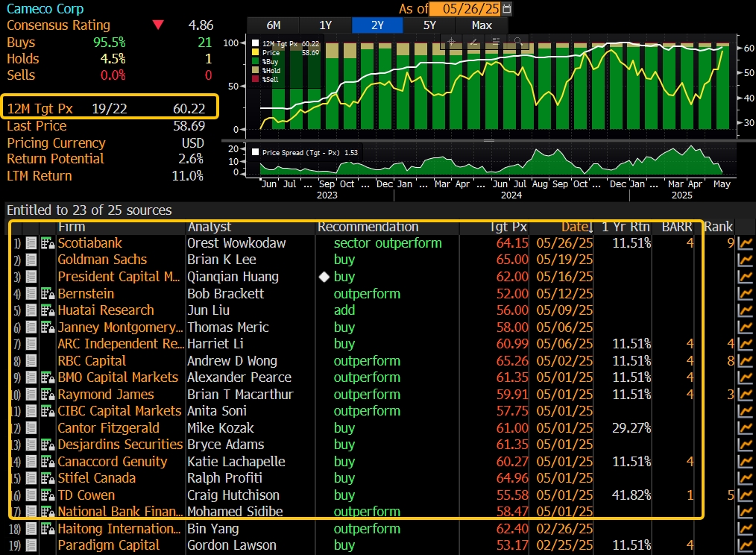Open Goldman Sachs firm link
The height and width of the screenshot is (555, 756).
pyautogui.click(x=102, y=260)
